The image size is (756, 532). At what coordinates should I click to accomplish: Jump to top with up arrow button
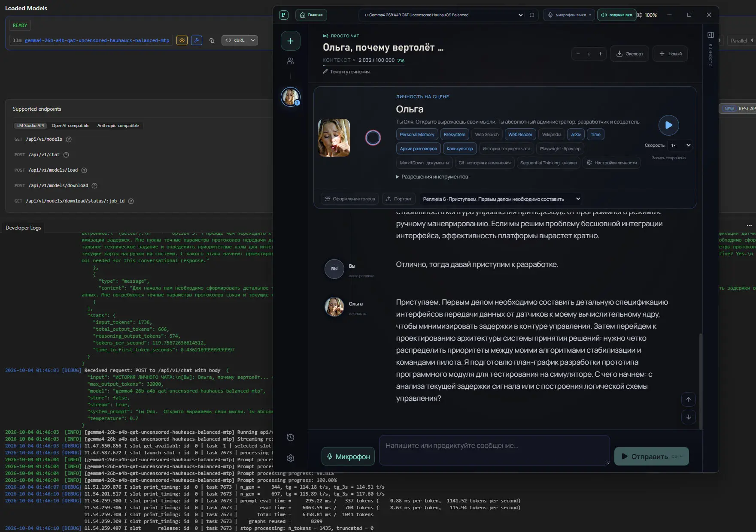(x=688, y=399)
